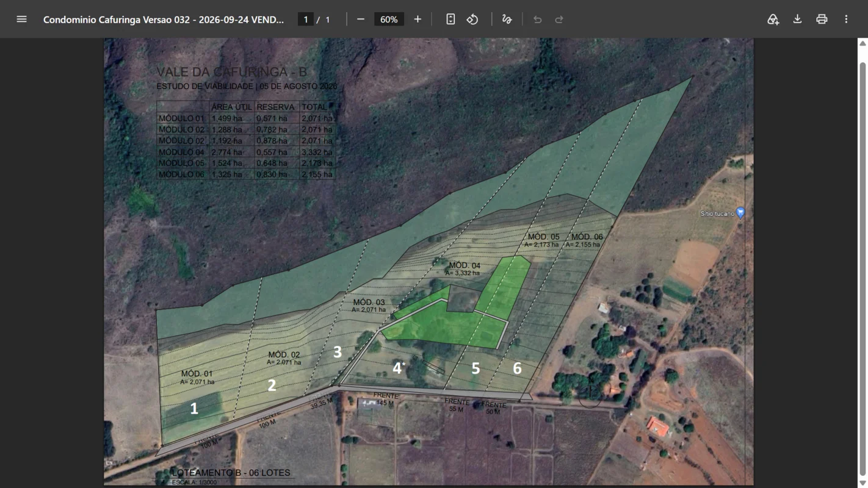Open the more actions menu
The width and height of the screenshot is (868, 488).
[x=846, y=20]
